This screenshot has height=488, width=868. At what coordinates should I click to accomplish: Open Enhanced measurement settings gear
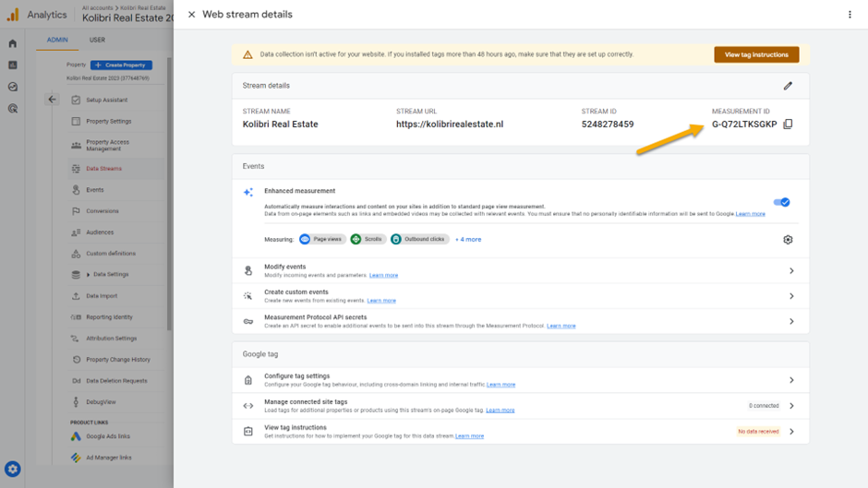pyautogui.click(x=788, y=240)
